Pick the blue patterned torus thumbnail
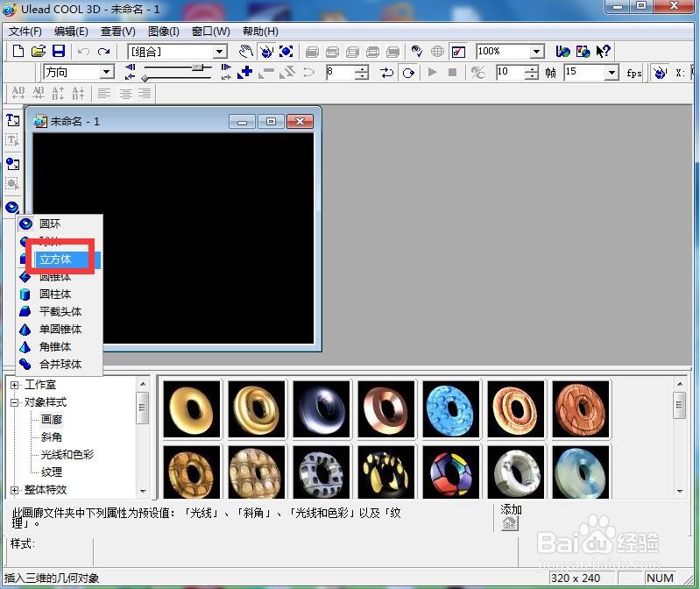 click(x=451, y=408)
